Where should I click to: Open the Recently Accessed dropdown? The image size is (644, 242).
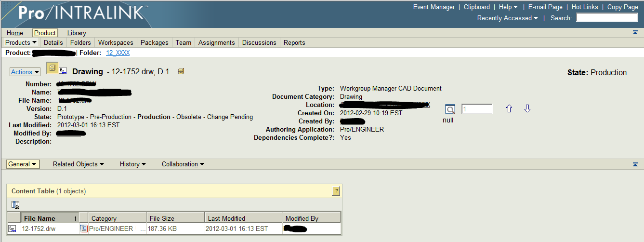[x=508, y=18]
